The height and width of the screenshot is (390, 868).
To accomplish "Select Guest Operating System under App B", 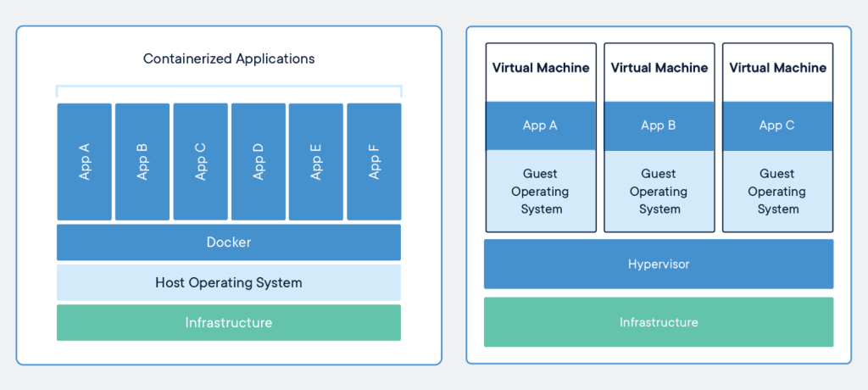I will tap(658, 191).
